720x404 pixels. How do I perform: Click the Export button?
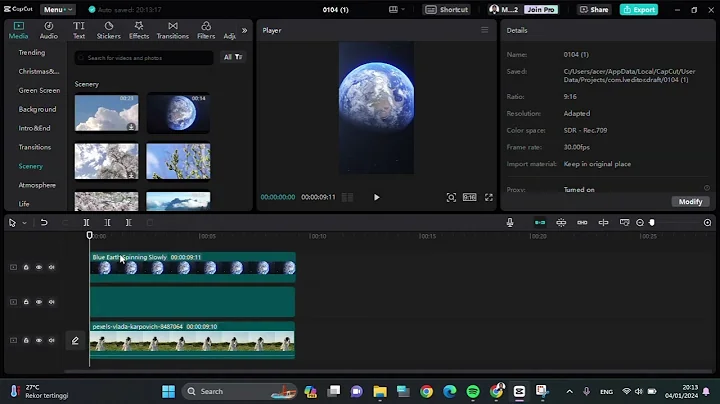pos(639,9)
